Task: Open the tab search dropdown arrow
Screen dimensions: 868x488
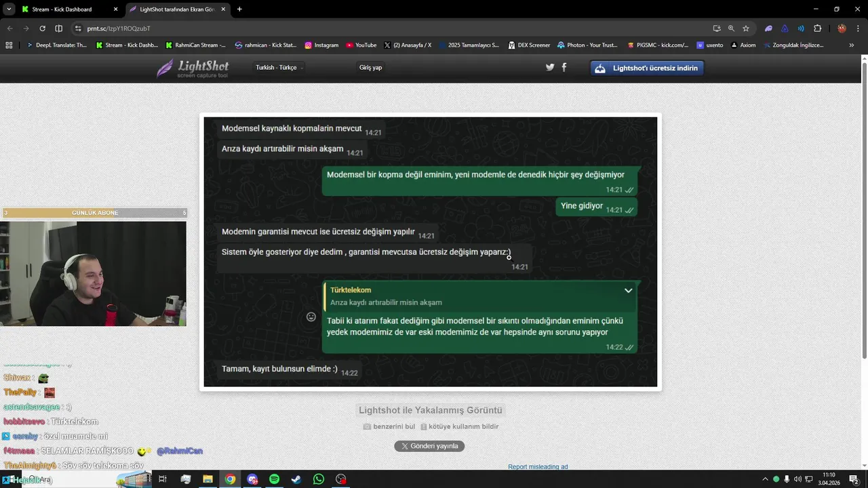Action: coord(8,9)
